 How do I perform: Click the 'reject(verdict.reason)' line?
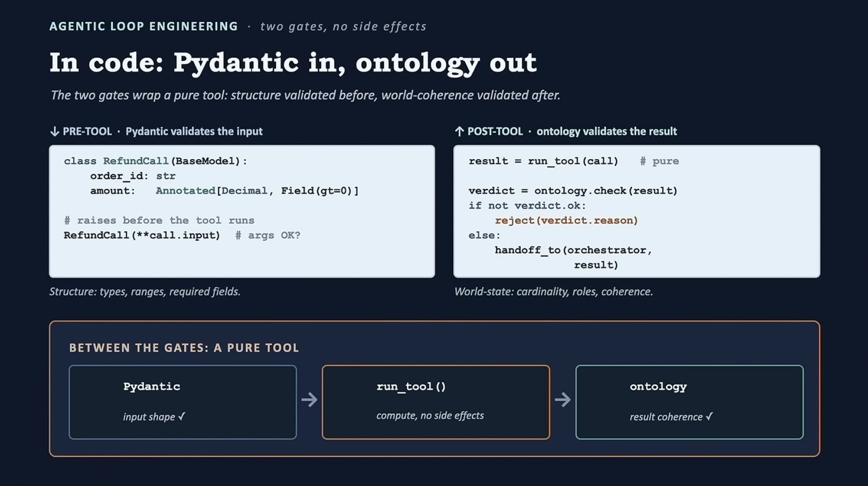566,220
